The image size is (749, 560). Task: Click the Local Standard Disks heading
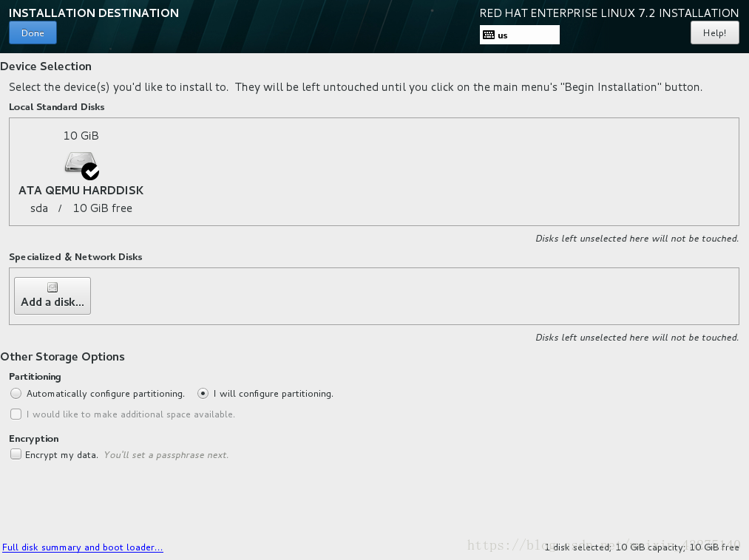(x=57, y=107)
